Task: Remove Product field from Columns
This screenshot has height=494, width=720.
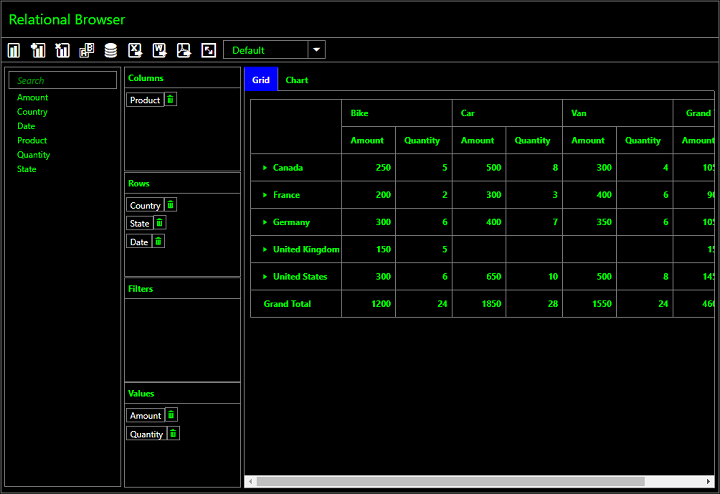Action: [x=171, y=100]
